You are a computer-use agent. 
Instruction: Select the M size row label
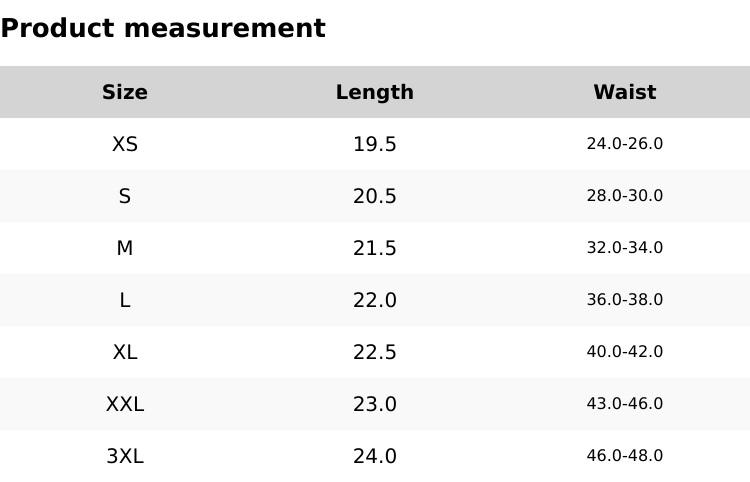pyautogui.click(x=125, y=248)
